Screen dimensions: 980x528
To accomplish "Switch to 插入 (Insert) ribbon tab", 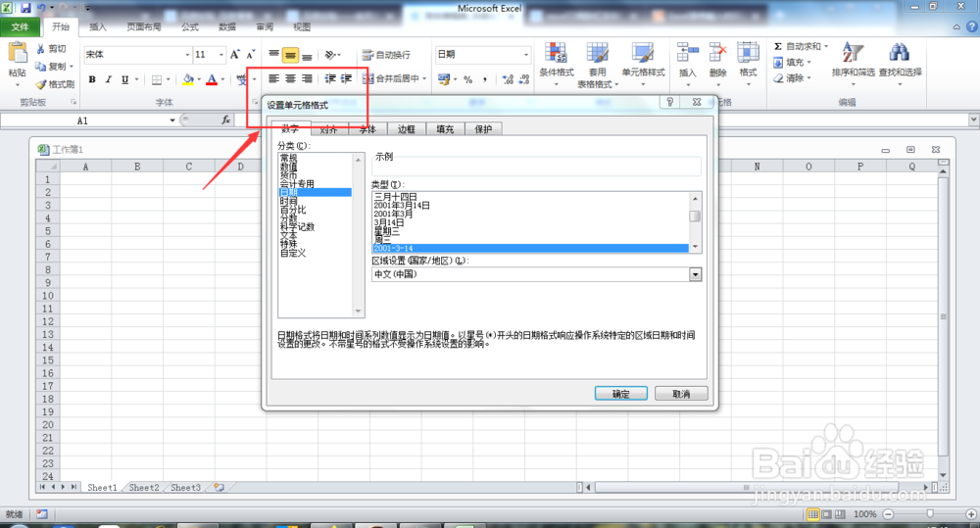I will 98,26.
